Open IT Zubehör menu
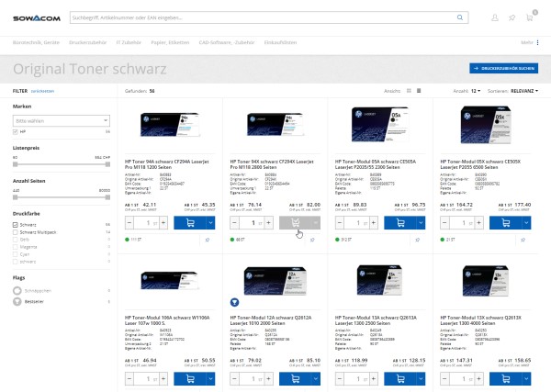The image size is (551, 392). click(129, 42)
